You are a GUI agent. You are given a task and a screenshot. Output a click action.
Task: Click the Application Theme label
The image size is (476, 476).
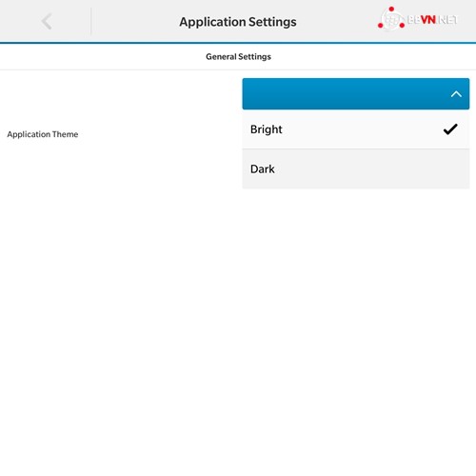pyautogui.click(x=43, y=134)
